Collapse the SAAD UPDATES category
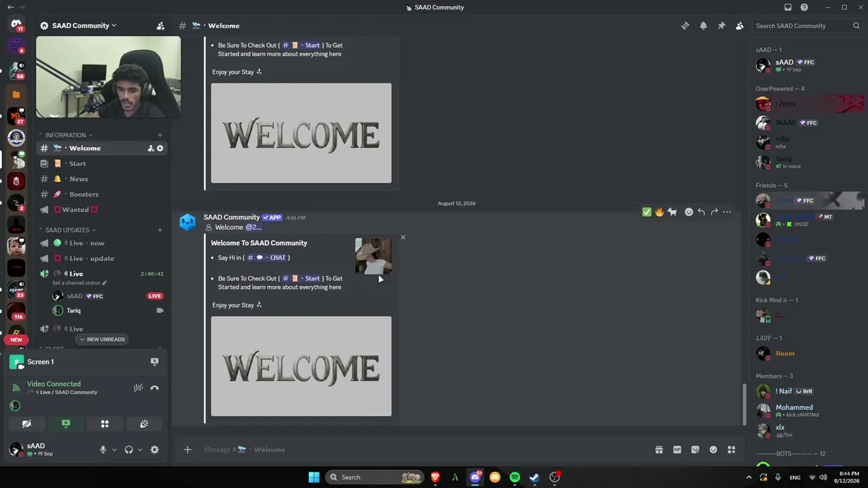Viewport: 868px width, 488px height. [x=71, y=230]
